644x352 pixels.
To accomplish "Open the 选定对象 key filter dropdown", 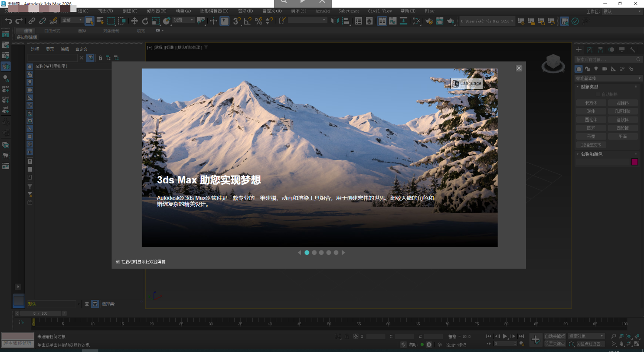I will click(586, 336).
